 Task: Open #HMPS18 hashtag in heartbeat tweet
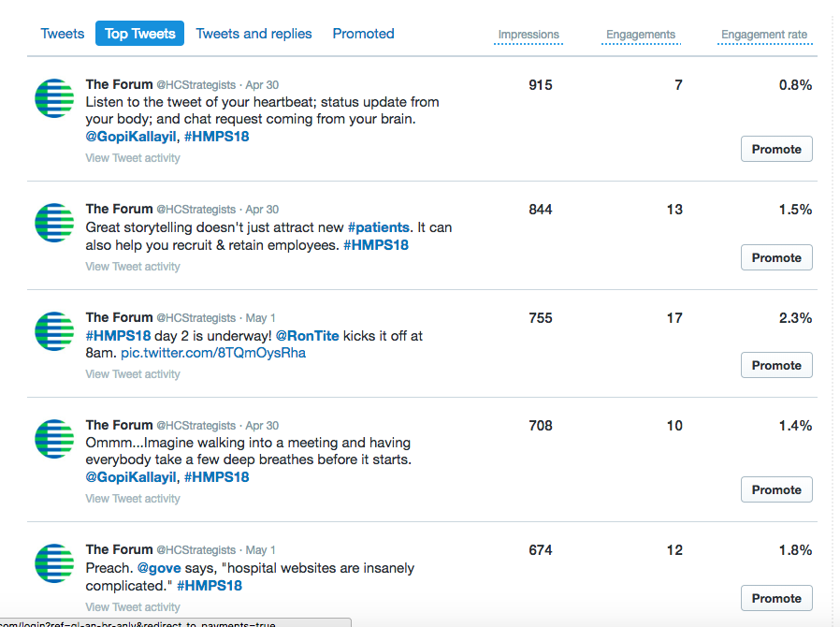[216, 137]
